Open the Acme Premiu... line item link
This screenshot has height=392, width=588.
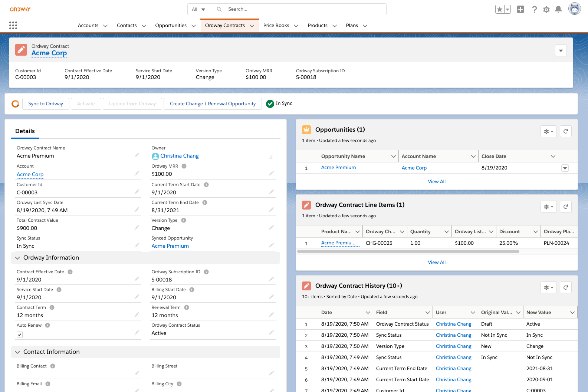pos(338,243)
